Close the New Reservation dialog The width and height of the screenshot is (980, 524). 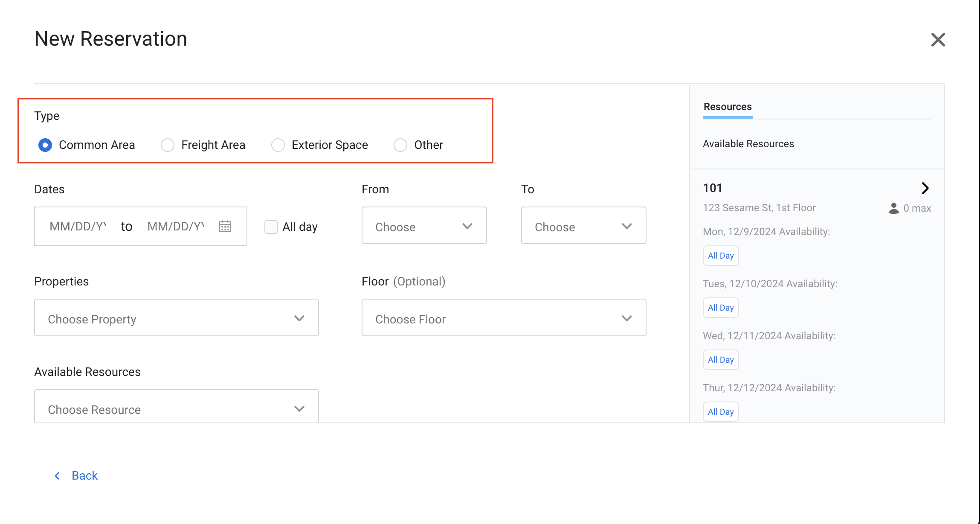tap(938, 40)
